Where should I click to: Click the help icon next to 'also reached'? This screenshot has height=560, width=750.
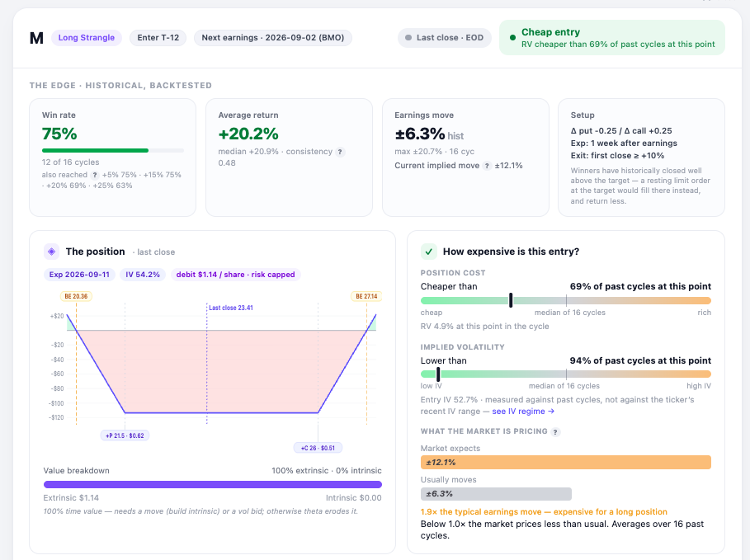tap(95, 175)
